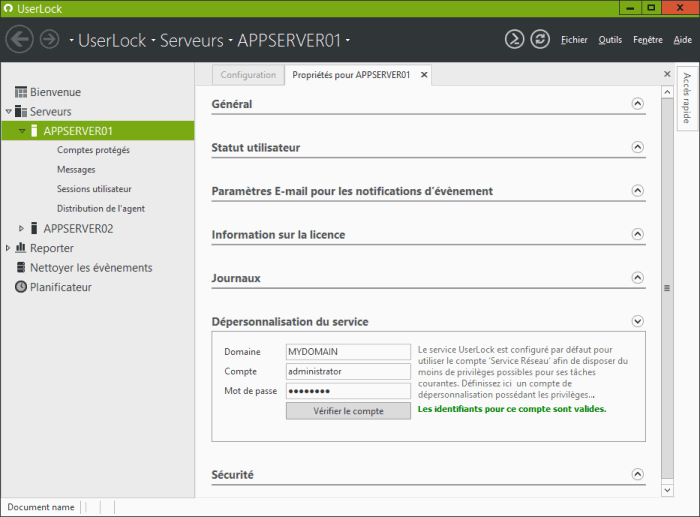Close the tab panel with the right X
Screen dimensions: 700x517
coord(667,74)
